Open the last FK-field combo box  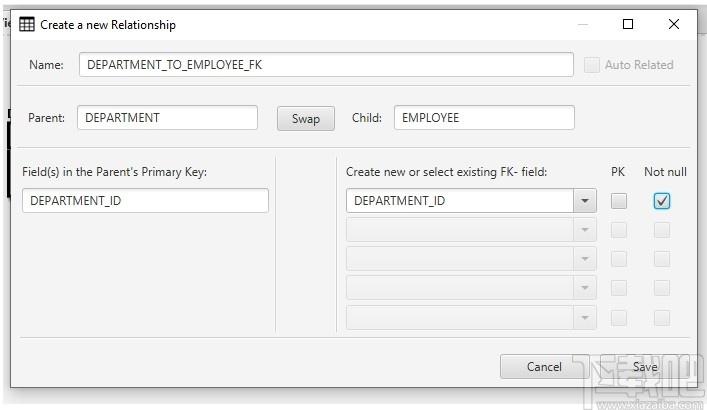471,318
